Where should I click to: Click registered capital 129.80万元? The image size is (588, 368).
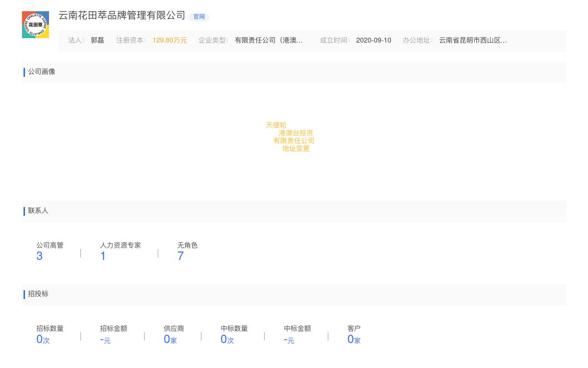coord(169,41)
